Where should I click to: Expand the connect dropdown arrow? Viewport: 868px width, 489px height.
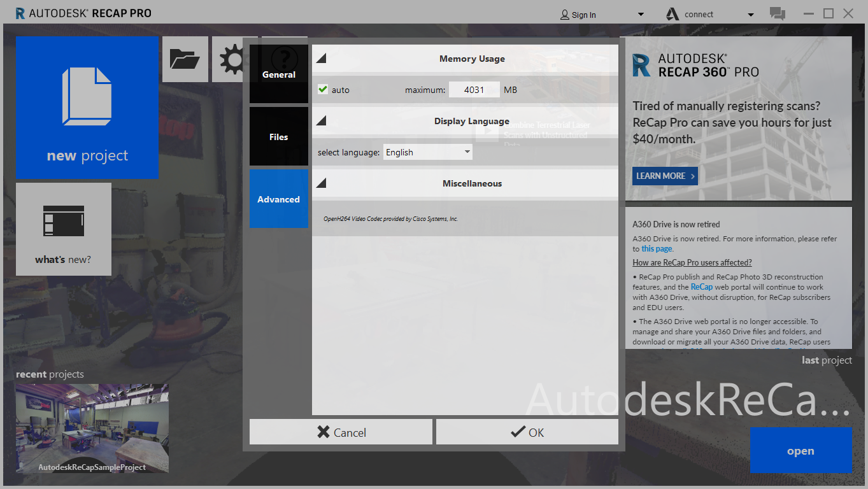point(751,15)
